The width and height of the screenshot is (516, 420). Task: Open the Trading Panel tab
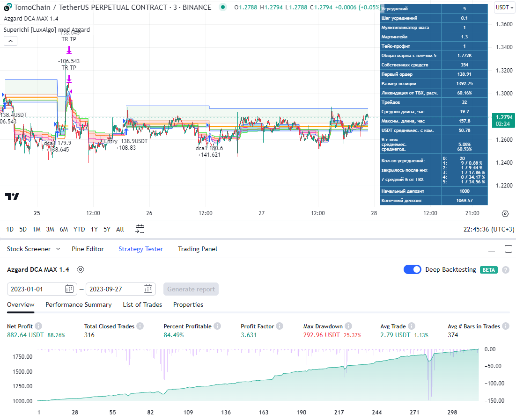[198, 249]
